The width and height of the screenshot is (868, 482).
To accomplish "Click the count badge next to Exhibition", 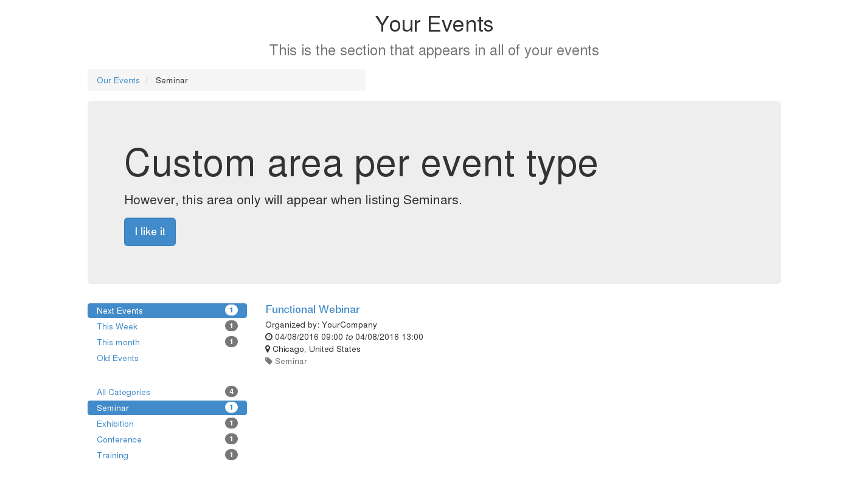I will [231, 423].
